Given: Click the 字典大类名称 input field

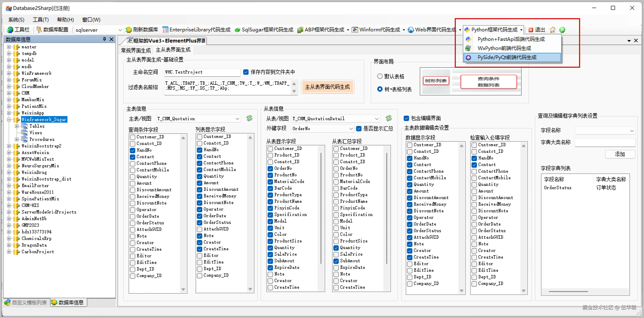Looking at the screenshot, I should click(x=604, y=142).
